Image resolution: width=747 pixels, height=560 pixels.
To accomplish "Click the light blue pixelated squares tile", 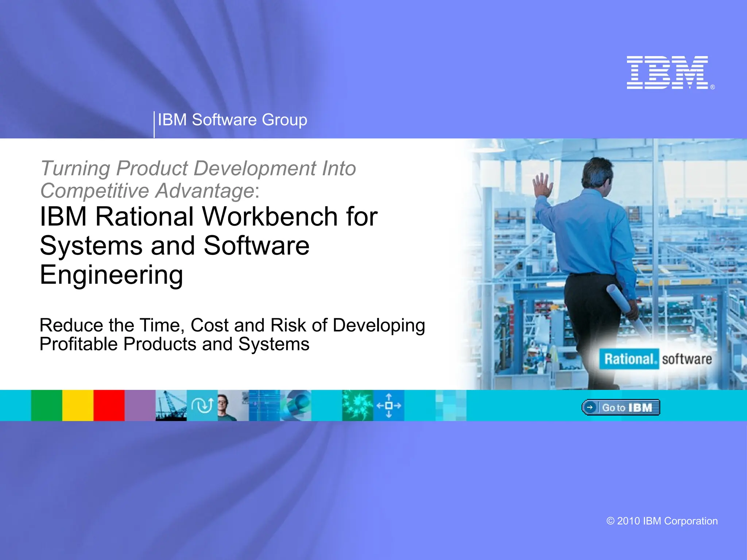I will coord(451,405).
